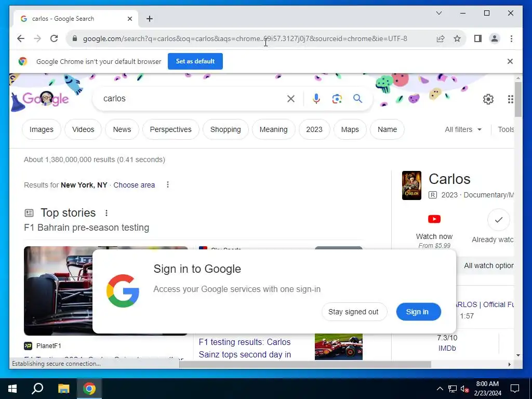Open a new tab with plus button
Screen dimensions: 532x399
pos(150,19)
